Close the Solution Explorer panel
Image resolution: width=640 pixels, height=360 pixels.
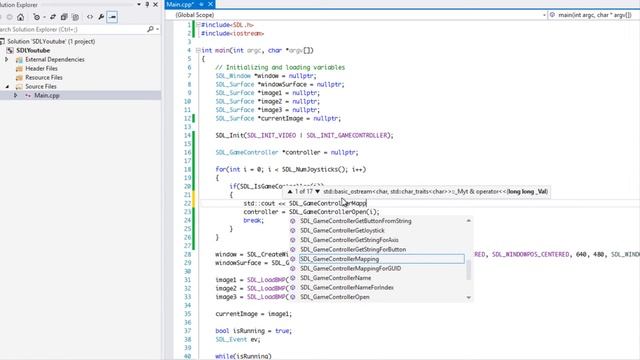pos(156,4)
